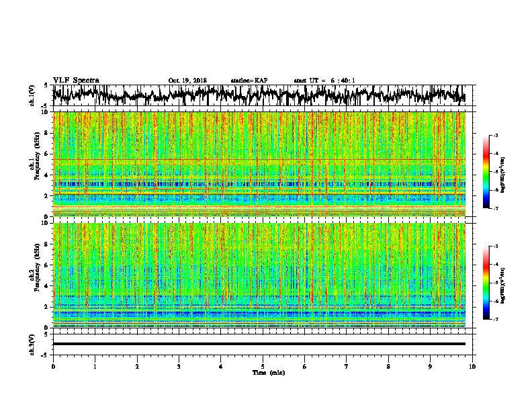
Task: Select the ch.2 colorbar log(PSD) label
Action: click(x=503, y=285)
